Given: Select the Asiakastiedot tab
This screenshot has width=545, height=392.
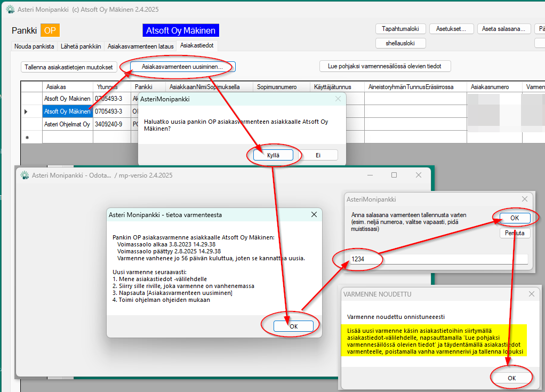Looking at the screenshot, I should (197, 45).
